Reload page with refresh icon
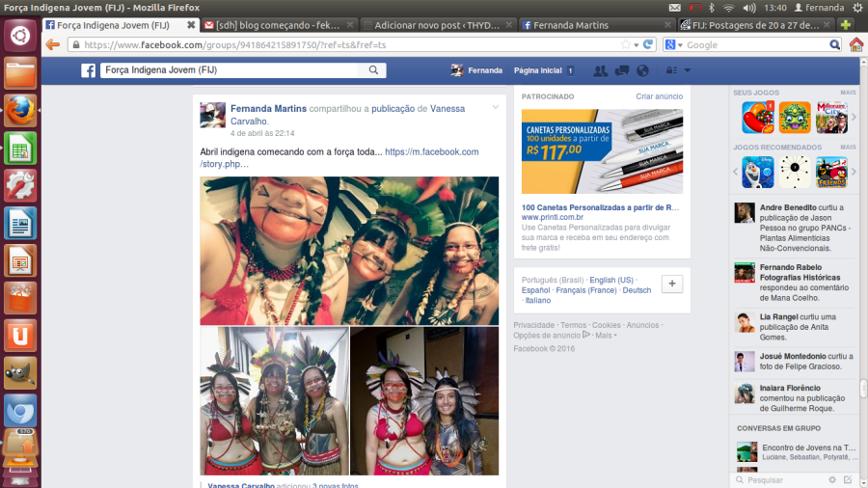 click(648, 44)
